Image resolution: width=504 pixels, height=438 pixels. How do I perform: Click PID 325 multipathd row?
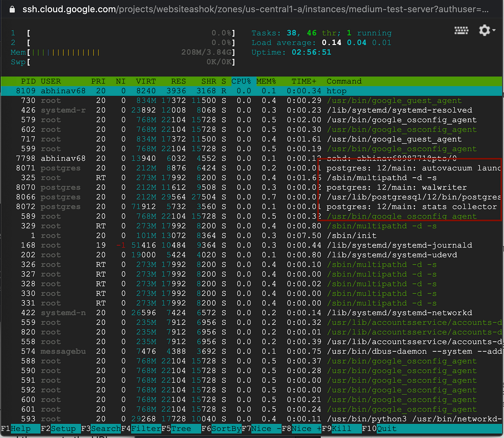coord(251,178)
